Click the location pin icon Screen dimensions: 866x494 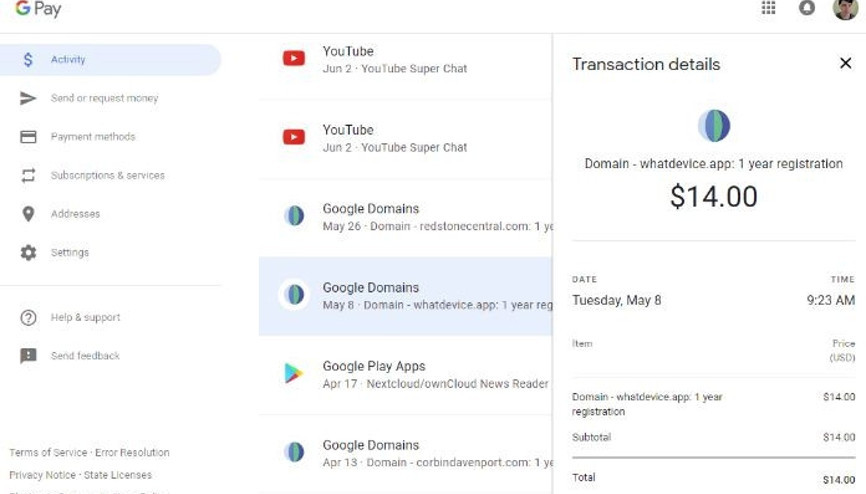coord(28,214)
